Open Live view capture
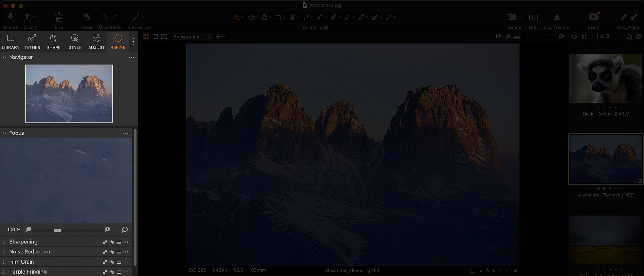 point(59,17)
